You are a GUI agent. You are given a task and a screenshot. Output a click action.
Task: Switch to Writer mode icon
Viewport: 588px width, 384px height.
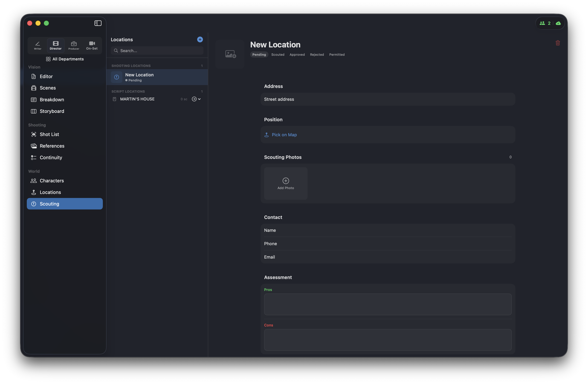[x=37, y=45]
